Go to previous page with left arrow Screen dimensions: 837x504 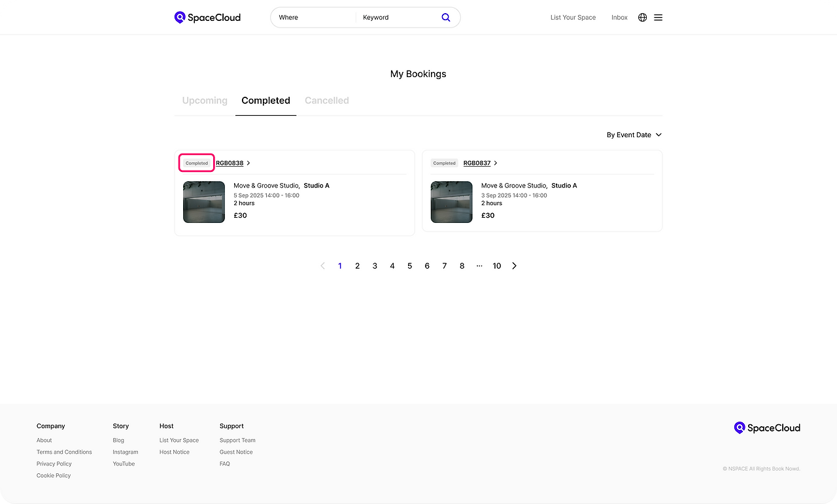322,266
